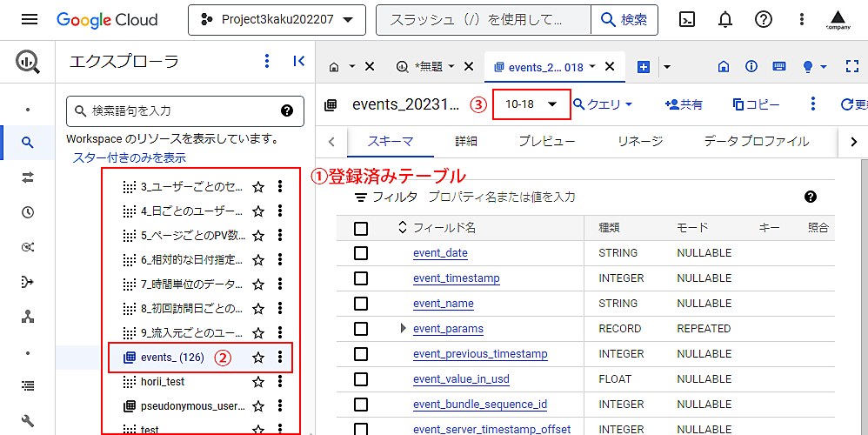Check the event_date field checkbox
868x435 pixels.
[x=361, y=253]
